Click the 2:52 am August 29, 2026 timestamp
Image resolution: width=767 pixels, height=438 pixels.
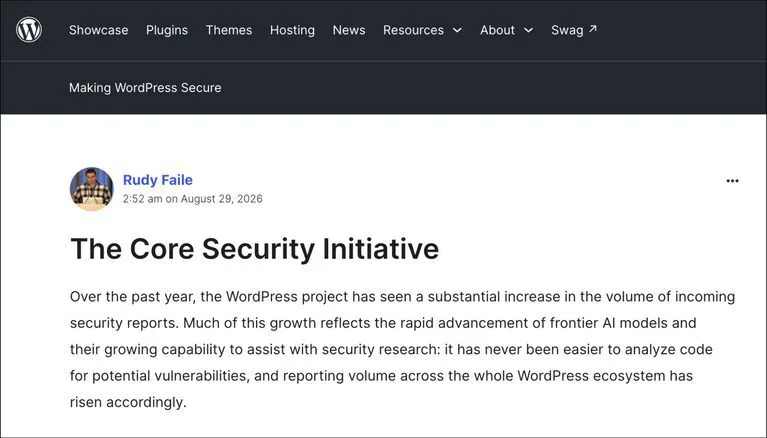193,199
